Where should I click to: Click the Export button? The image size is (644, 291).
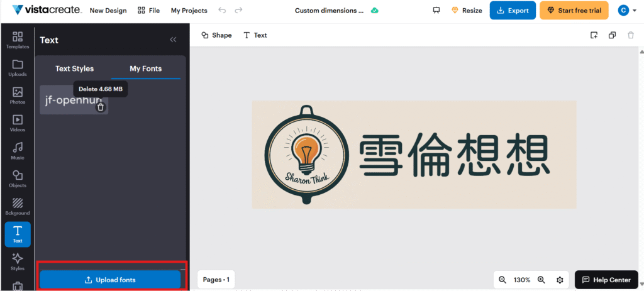click(513, 10)
